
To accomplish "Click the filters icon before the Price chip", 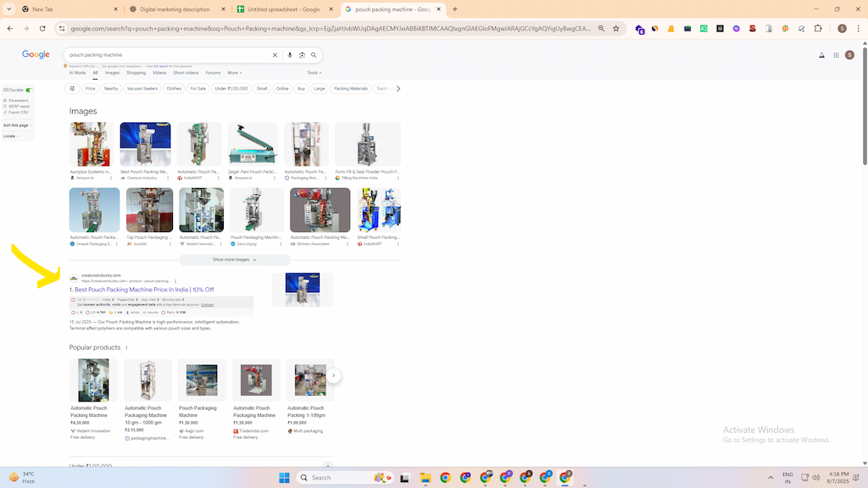I will [73, 88].
